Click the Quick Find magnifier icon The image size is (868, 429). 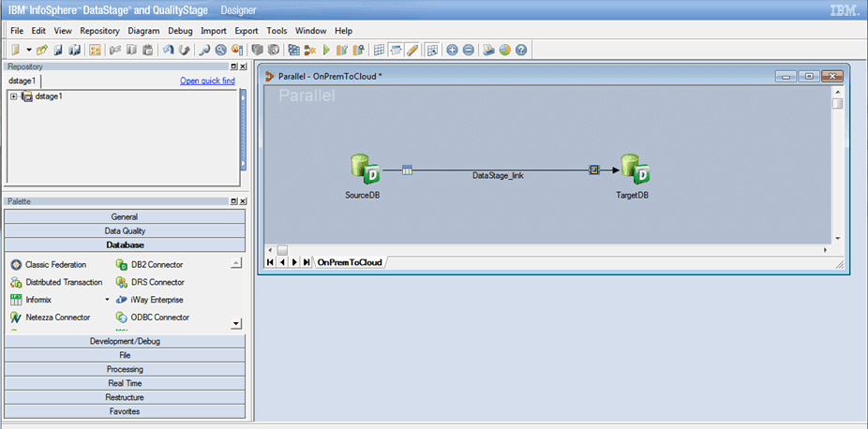pos(205,51)
